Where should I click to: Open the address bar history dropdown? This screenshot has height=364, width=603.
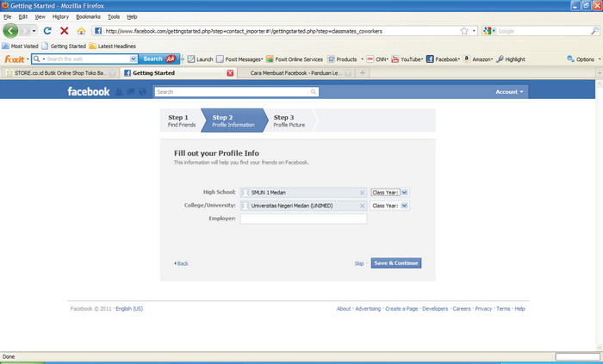pos(474,31)
